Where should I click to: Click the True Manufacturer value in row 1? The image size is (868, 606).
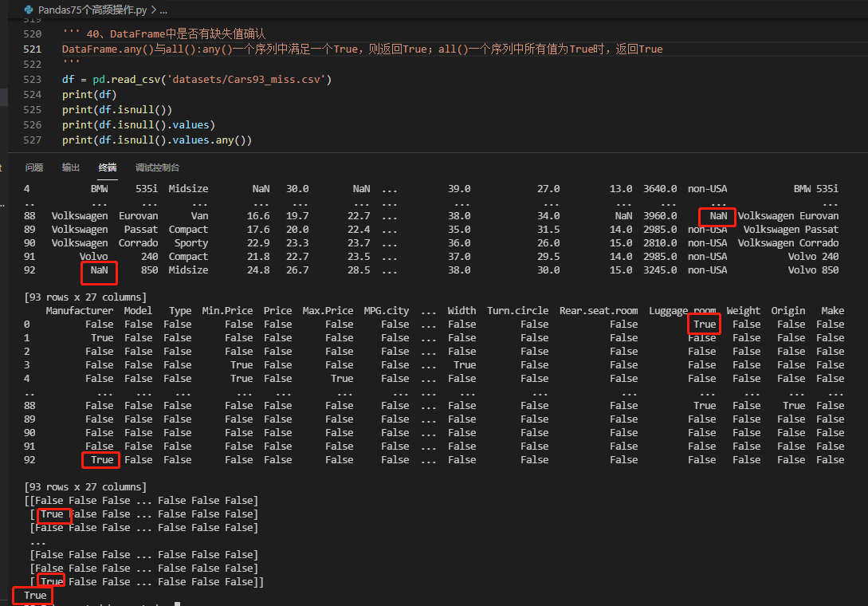pyautogui.click(x=102, y=338)
